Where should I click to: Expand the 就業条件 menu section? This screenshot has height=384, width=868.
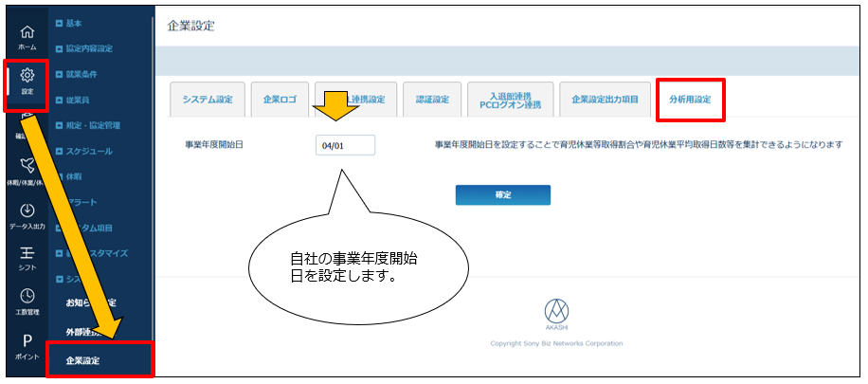(x=77, y=74)
